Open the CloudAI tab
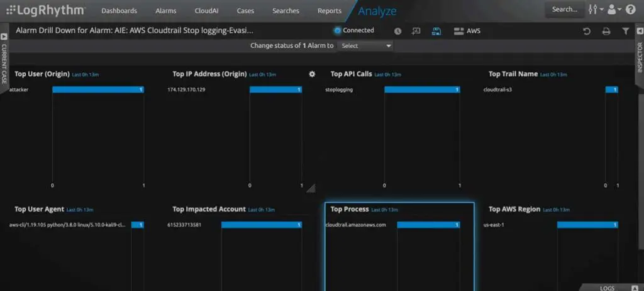The height and width of the screenshot is (291, 644). 206,11
